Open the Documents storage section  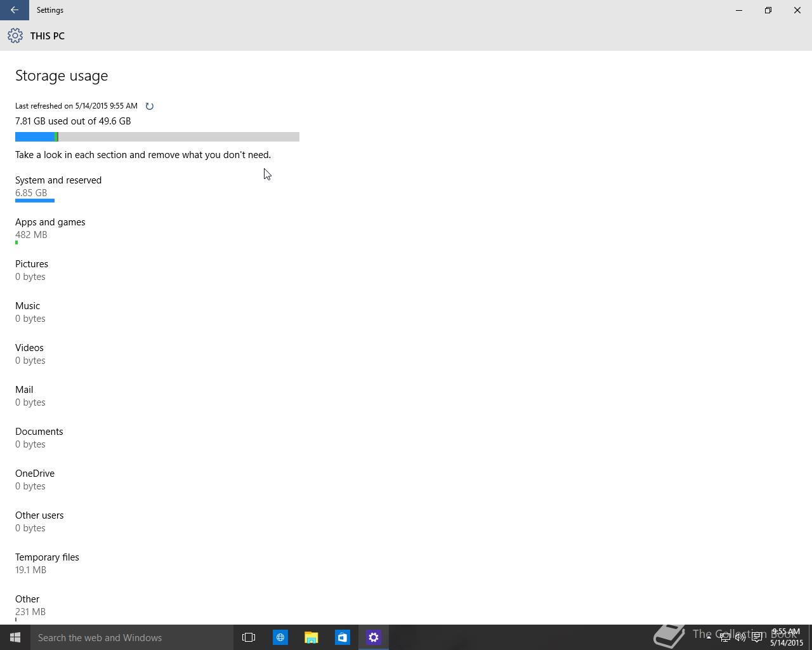(x=39, y=438)
